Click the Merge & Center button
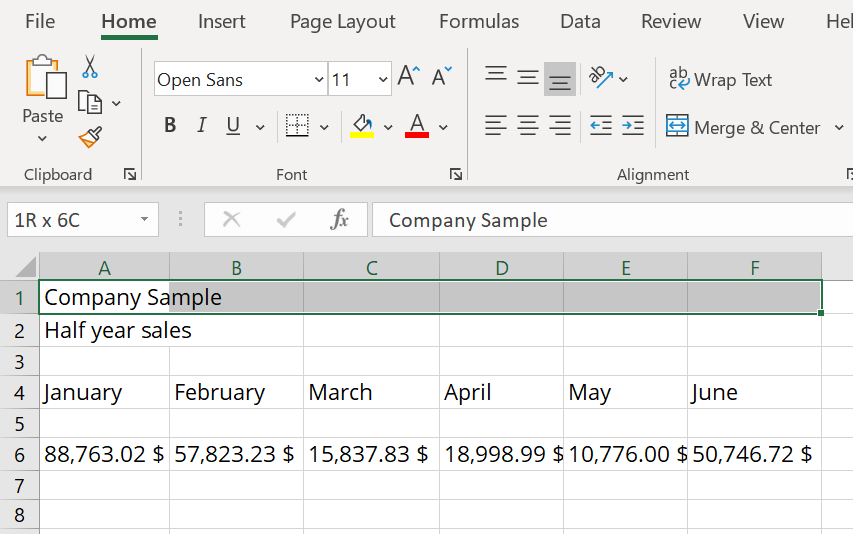 click(744, 127)
